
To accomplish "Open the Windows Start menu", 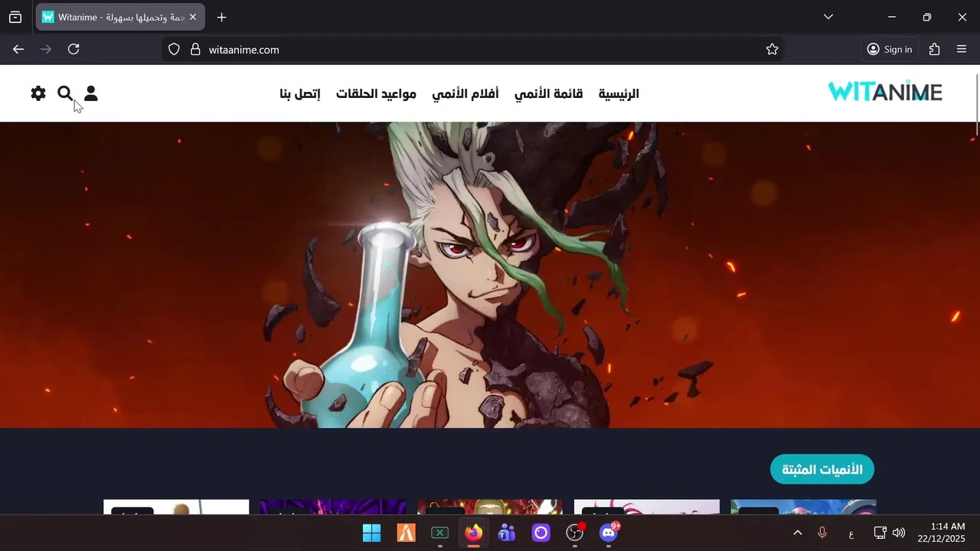I will [x=371, y=533].
